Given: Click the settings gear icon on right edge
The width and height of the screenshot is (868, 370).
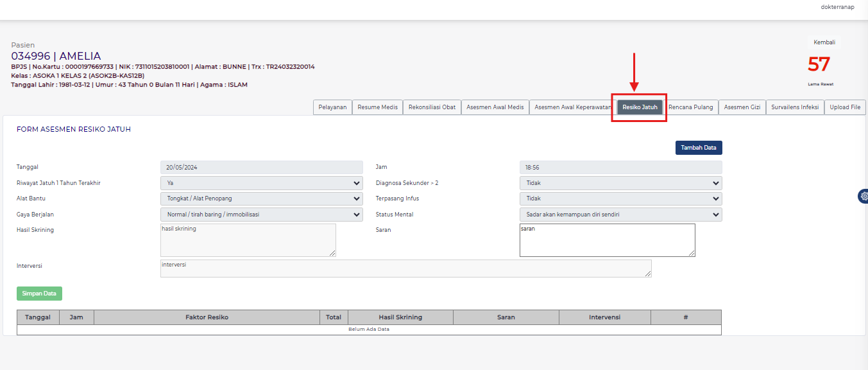Looking at the screenshot, I should (864, 197).
